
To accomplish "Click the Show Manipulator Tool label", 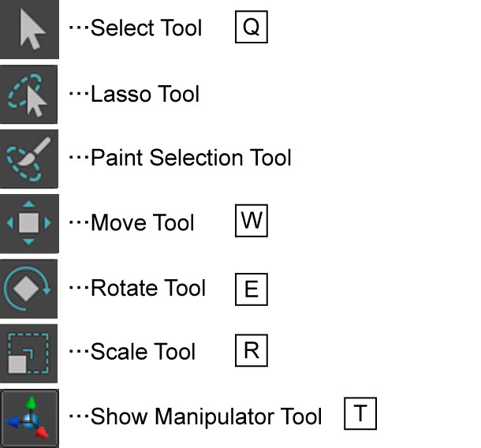I will pyautogui.click(x=206, y=416).
